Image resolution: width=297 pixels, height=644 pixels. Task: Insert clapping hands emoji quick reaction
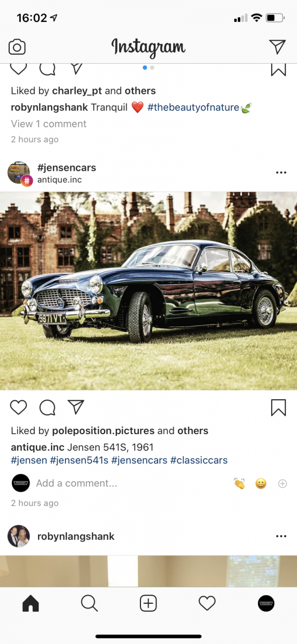point(240,484)
